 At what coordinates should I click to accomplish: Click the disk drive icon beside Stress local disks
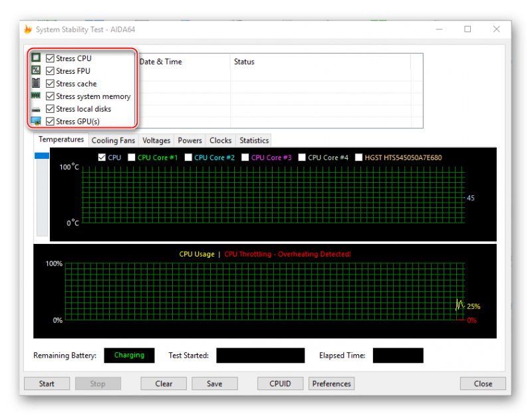36,110
